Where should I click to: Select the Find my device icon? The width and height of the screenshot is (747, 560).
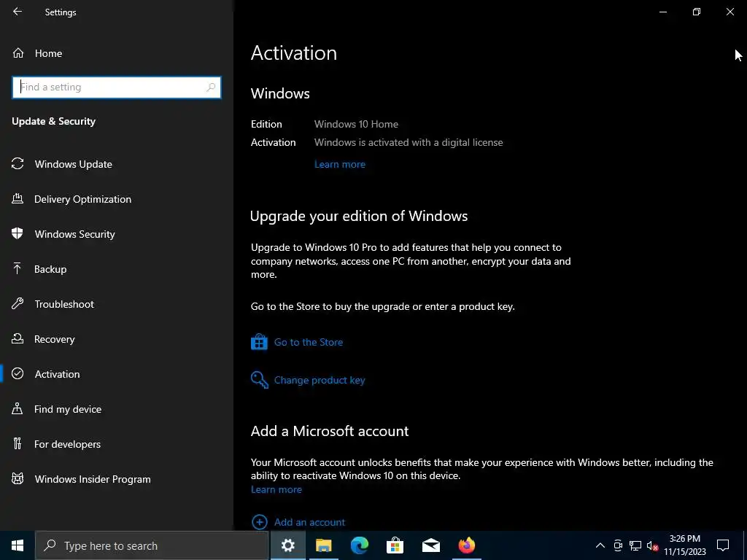coord(18,408)
